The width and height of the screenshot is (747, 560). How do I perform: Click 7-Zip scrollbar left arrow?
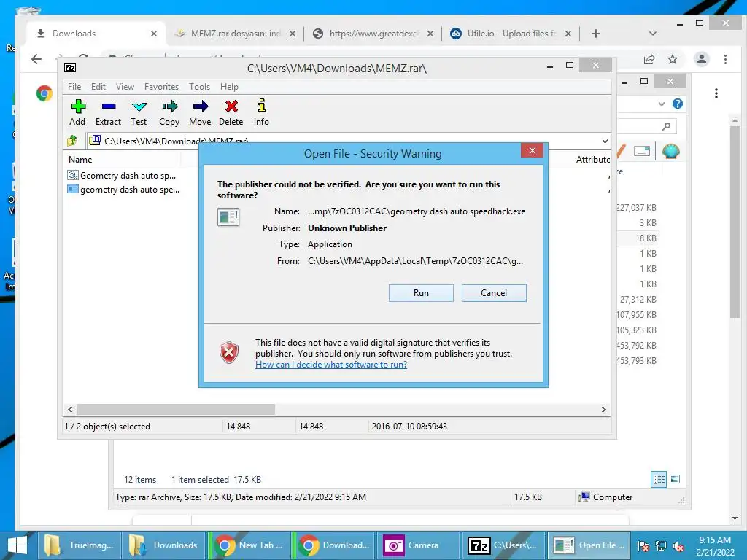(x=70, y=410)
